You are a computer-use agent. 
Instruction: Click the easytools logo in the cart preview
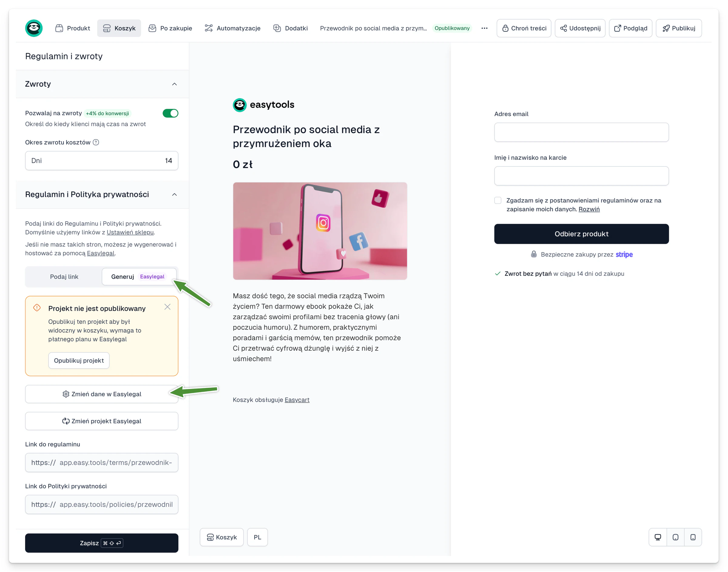[x=264, y=105]
